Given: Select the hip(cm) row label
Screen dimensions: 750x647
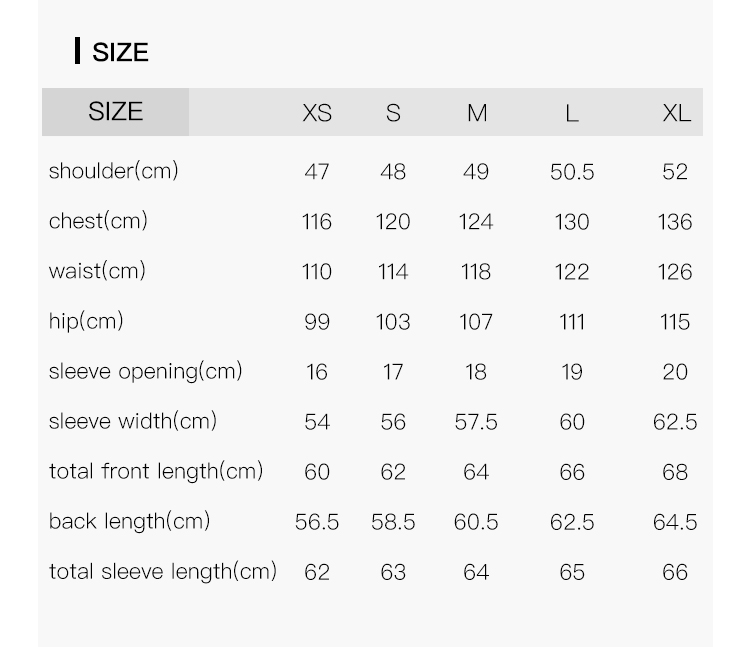Looking at the screenshot, I should pyautogui.click(x=86, y=321).
